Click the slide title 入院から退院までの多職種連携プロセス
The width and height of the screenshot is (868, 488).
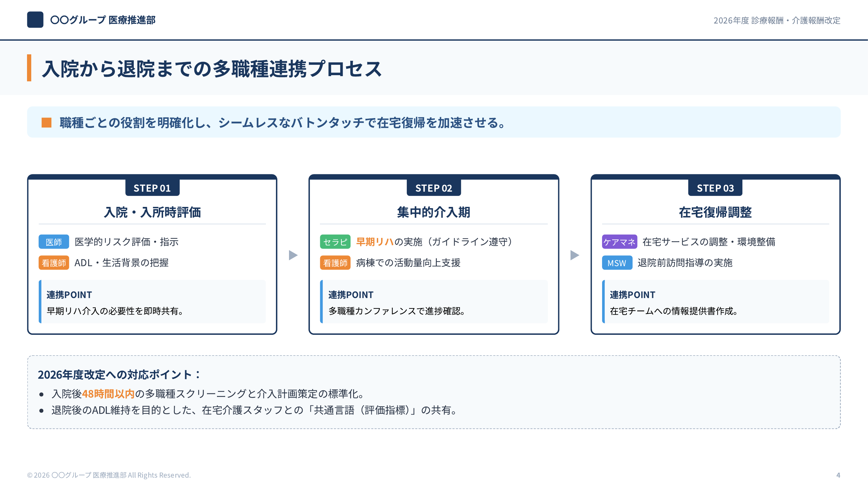coord(212,69)
